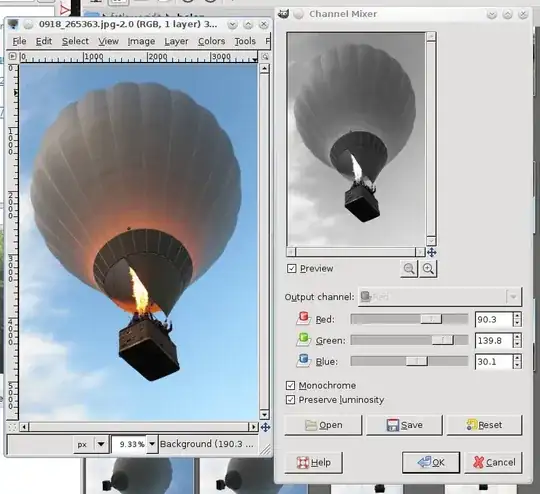Screen dimensions: 540x494
Task: Uncheck the Monochrome checkbox
Action: click(x=290, y=385)
